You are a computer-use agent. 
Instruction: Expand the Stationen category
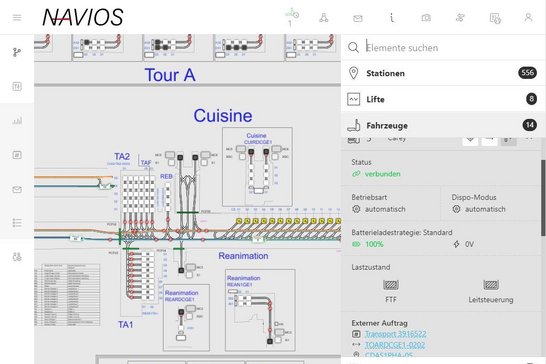point(443,73)
